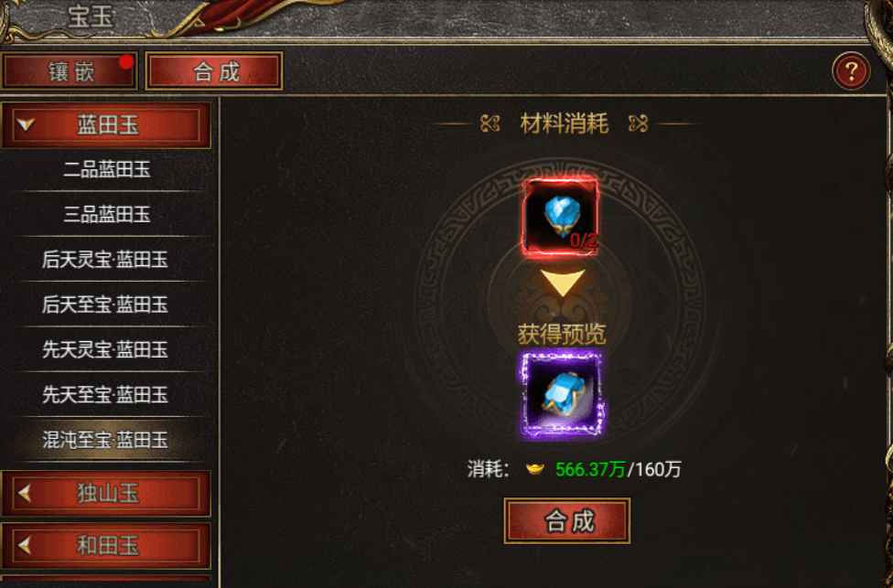Viewport: 893px width, 588px height.
Task: Click the large 合成 button below cost
Action: point(567,521)
